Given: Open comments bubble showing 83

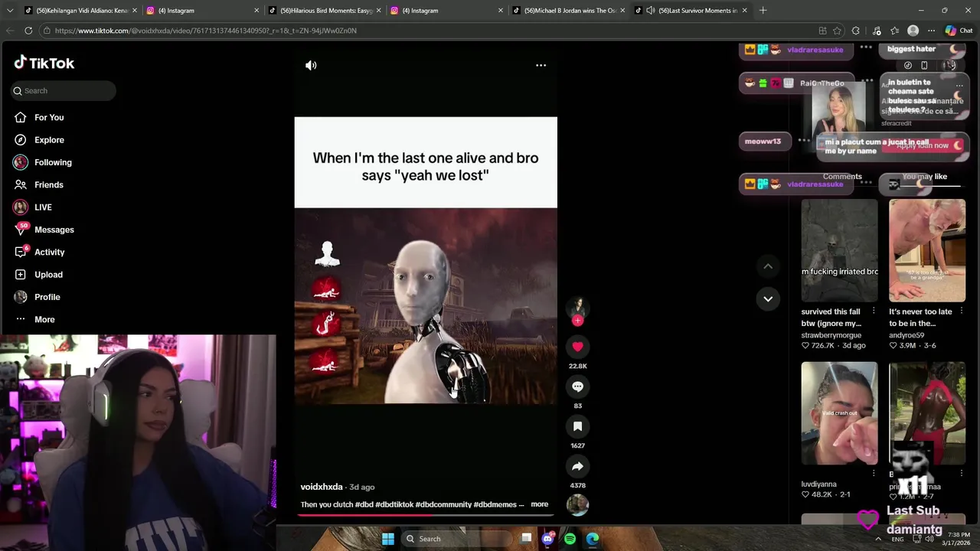Looking at the screenshot, I should [x=577, y=386].
